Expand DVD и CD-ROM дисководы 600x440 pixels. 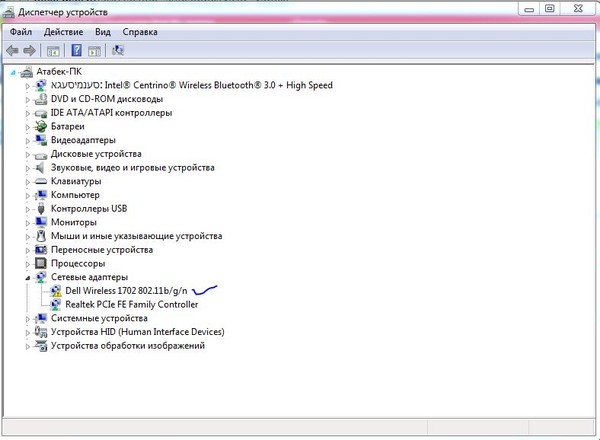27,100
